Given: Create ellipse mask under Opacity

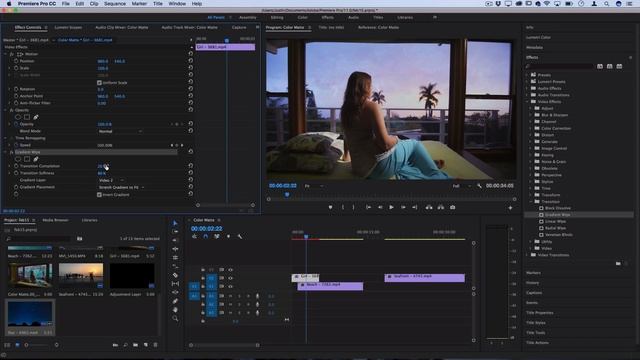Looking at the screenshot, I should pos(18,117).
